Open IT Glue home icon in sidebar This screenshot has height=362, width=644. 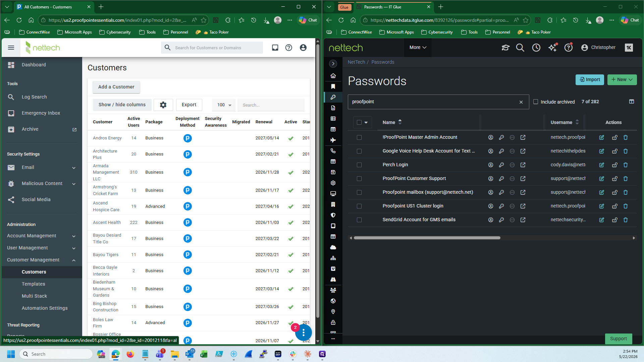pos(333,76)
